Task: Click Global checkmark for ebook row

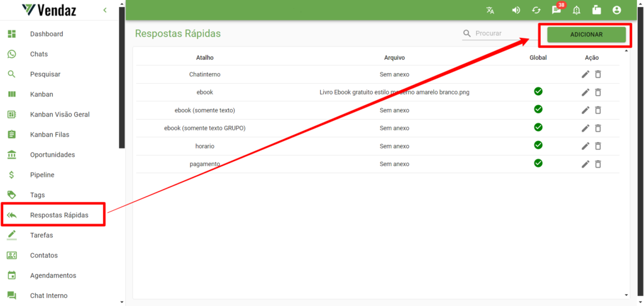Action: tap(538, 92)
